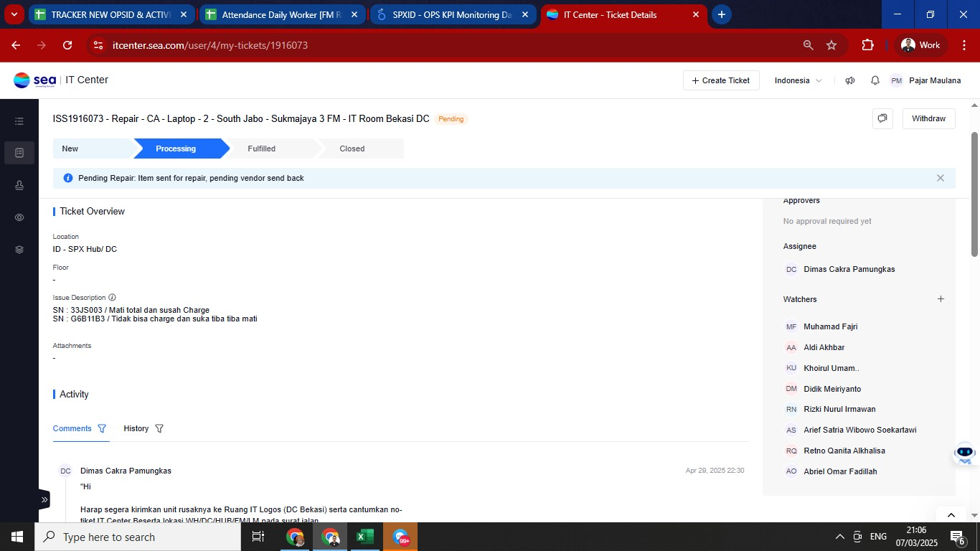Reload the page in Chrome
980x551 pixels.
[x=67, y=45]
